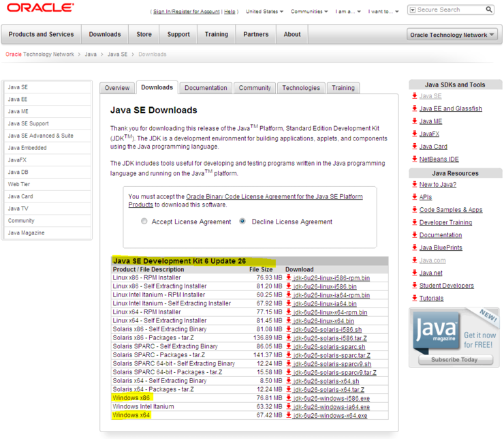Click download icon for jdk-6u26-solaris-i586.sh
The width and height of the screenshot is (504, 439).
(x=289, y=329)
